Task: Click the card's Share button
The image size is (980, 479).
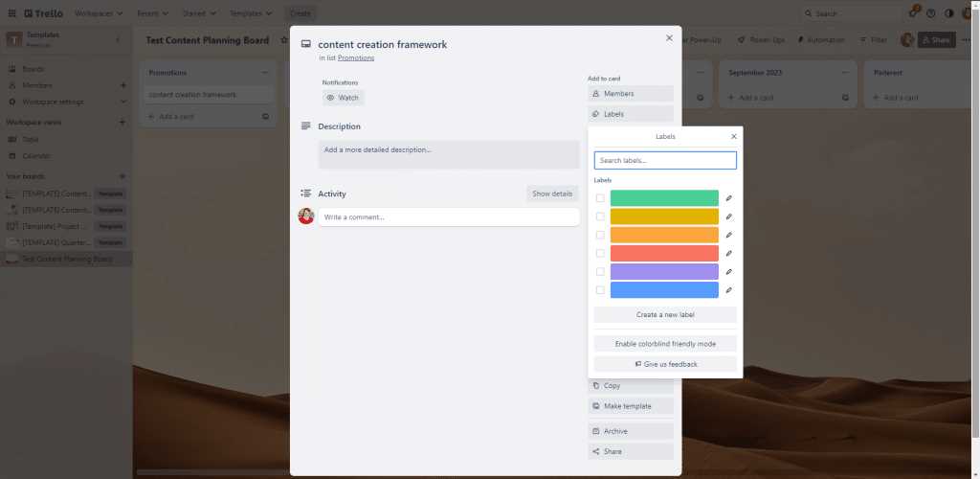Action: pyautogui.click(x=631, y=451)
